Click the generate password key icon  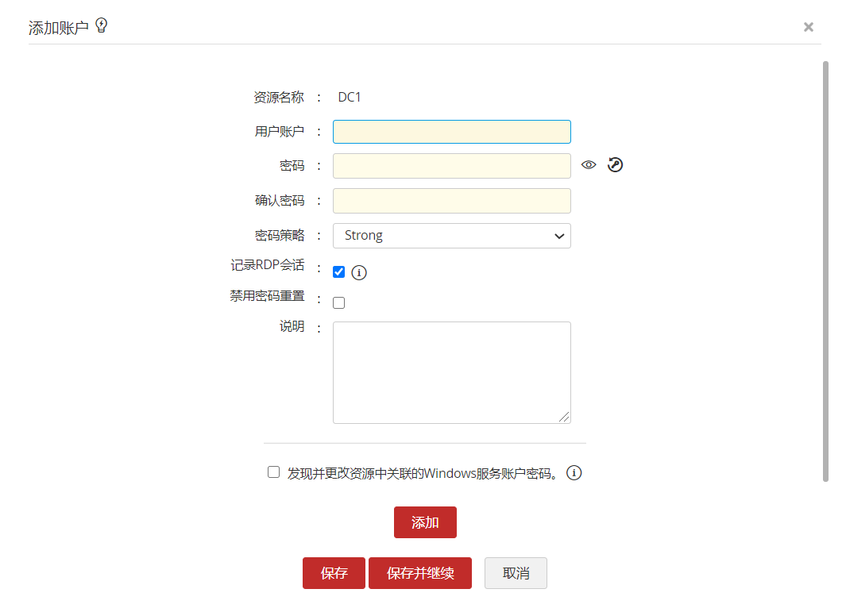tap(616, 165)
